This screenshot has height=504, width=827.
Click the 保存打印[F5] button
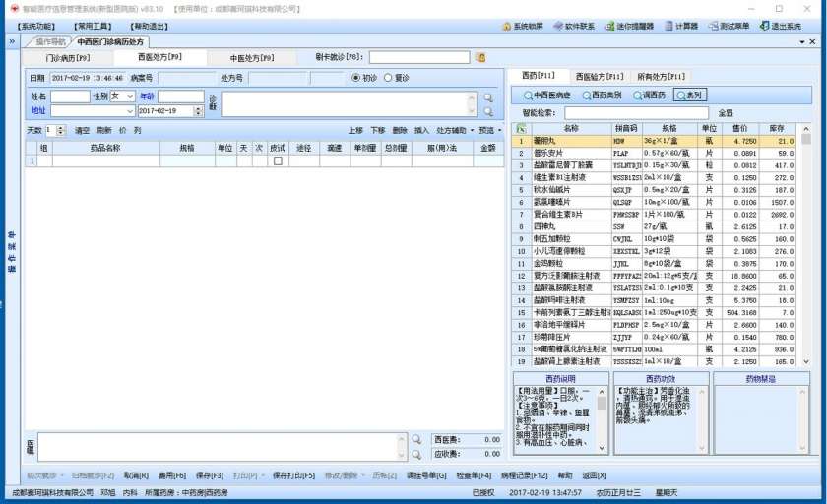[x=293, y=475]
